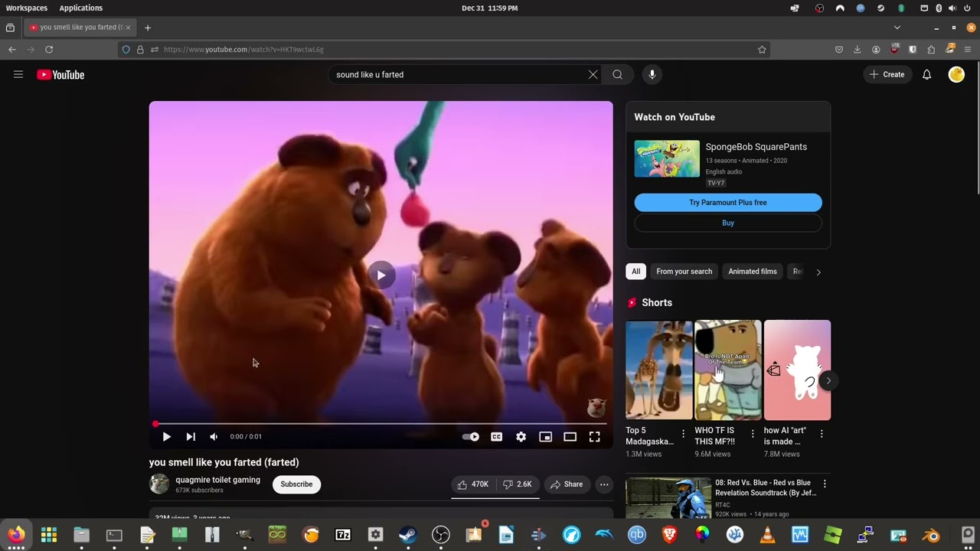Image resolution: width=980 pixels, height=551 pixels.
Task: Go to the YouTube home logo
Action: pos(60,74)
